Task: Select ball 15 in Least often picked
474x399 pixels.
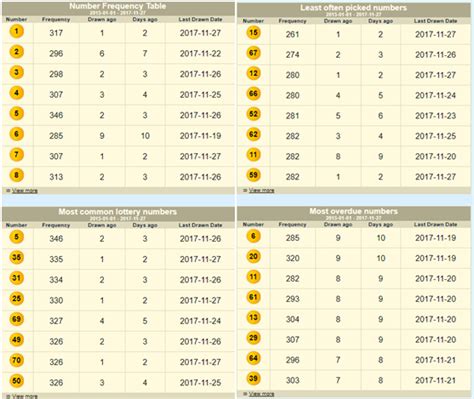Action: (253, 33)
